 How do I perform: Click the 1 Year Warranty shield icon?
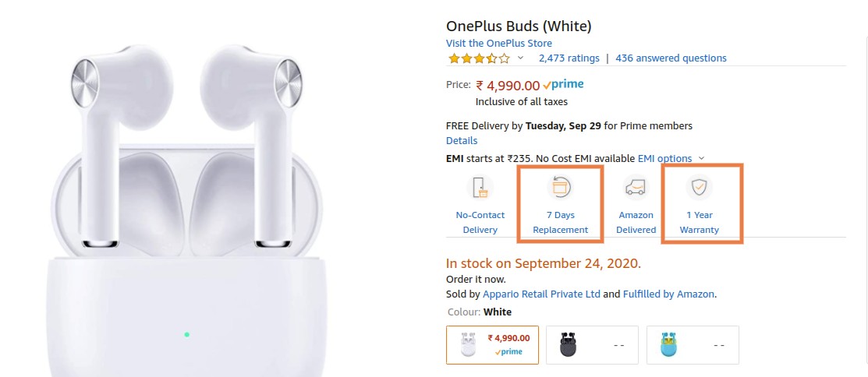tap(700, 188)
